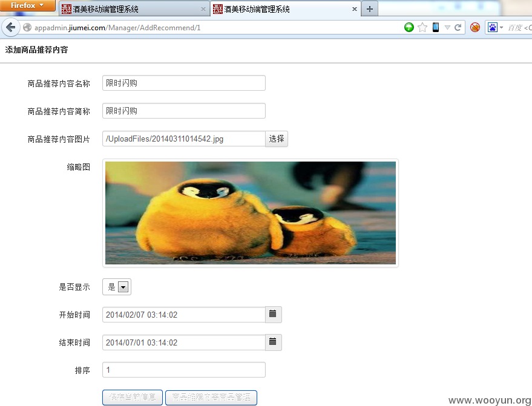Click the 结束时间 date input field
Image resolution: width=532 pixels, height=406 pixels.
click(x=184, y=342)
